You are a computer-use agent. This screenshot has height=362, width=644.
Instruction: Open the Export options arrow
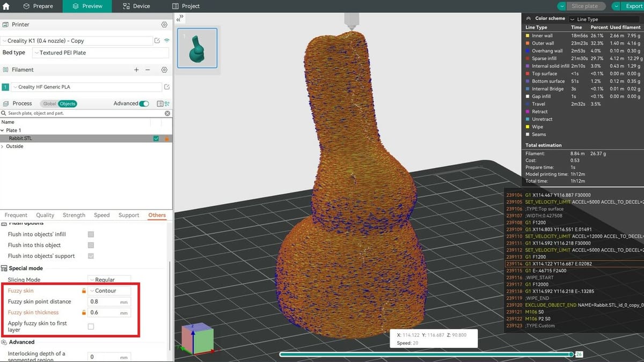coord(616,6)
